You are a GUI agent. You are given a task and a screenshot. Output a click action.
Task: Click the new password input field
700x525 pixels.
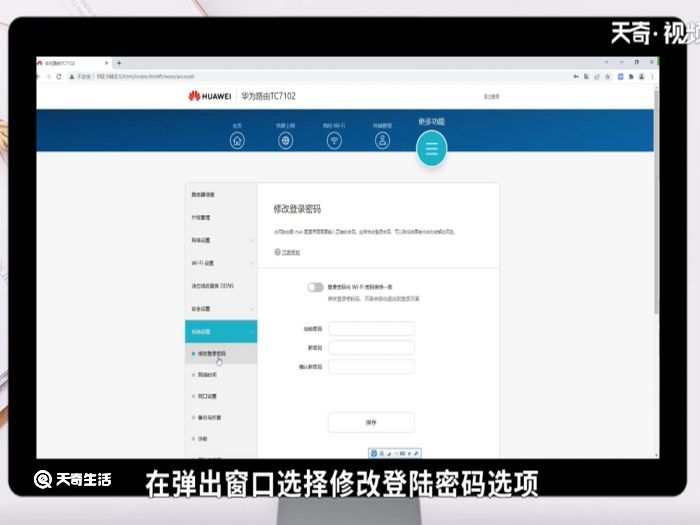[x=371, y=347]
